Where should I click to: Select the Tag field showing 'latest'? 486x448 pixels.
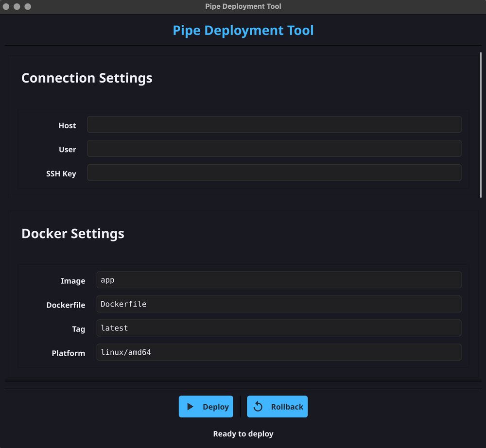[x=279, y=328]
